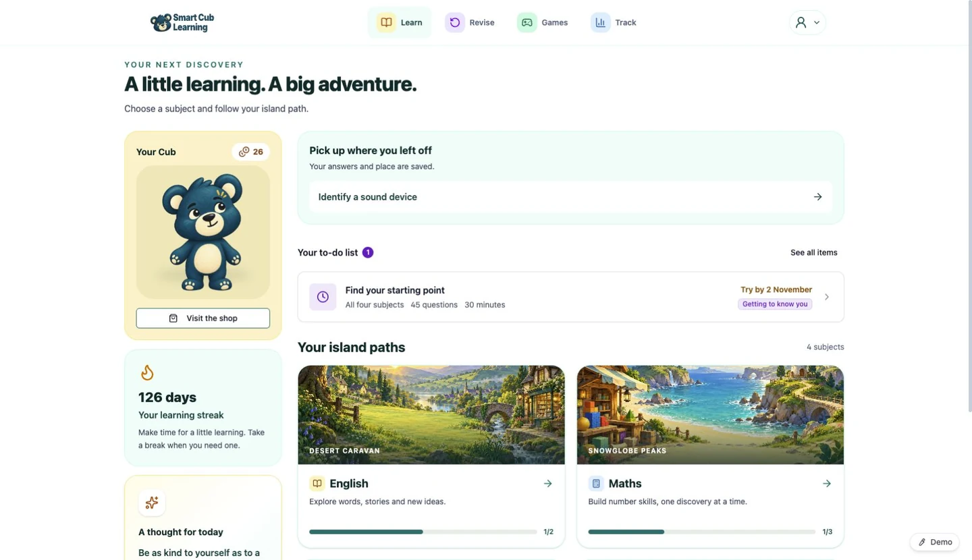Click the English progress bar
Image resolution: width=972 pixels, height=560 pixels.
(423, 532)
